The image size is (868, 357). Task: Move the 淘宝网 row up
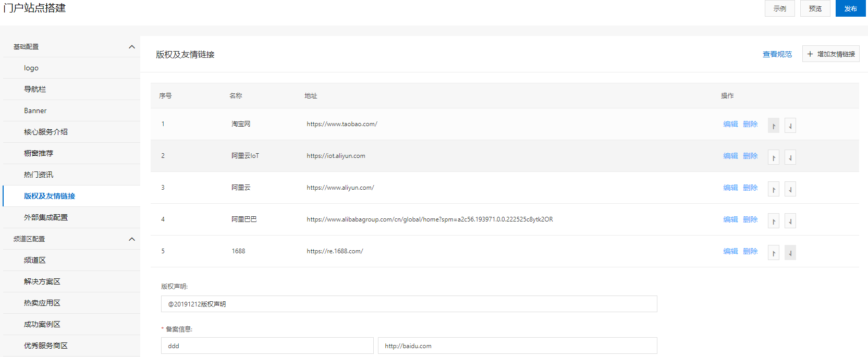[x=774, y=126]
